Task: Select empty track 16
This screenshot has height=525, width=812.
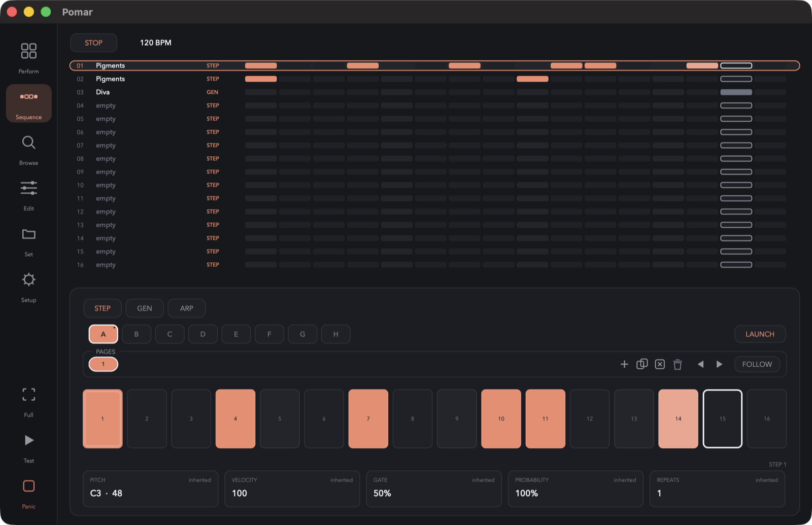Action: 434,265
